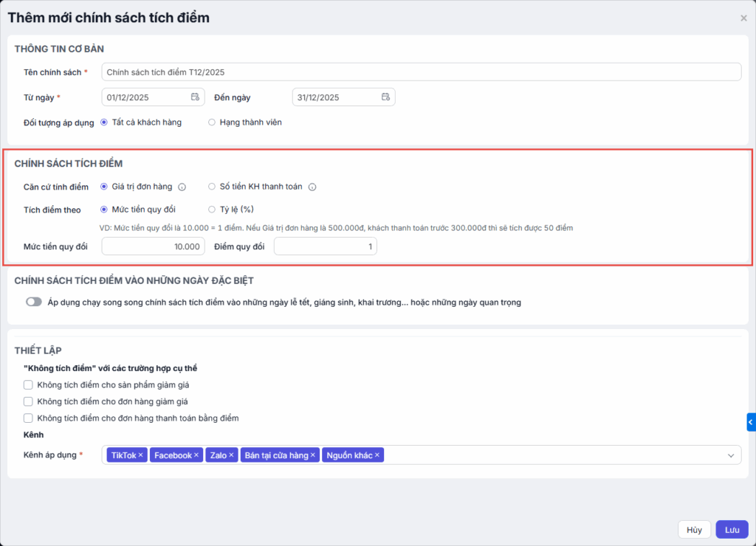Select the Hạng thành viên radio option
This screenshot has width=756, height=546.
coord(212,122)
